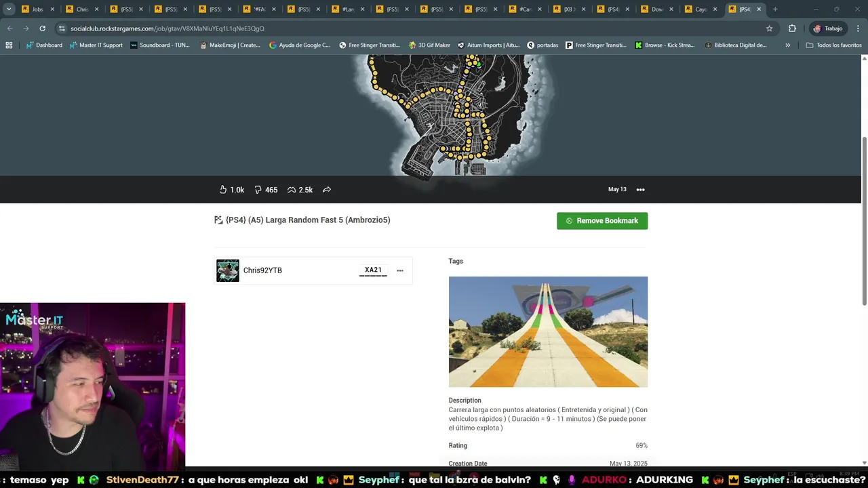Open the Biblioteca Digital bookmark
The width and height of the screenshot is (868, 488).
pyautogui.click(x=736, y=45)
